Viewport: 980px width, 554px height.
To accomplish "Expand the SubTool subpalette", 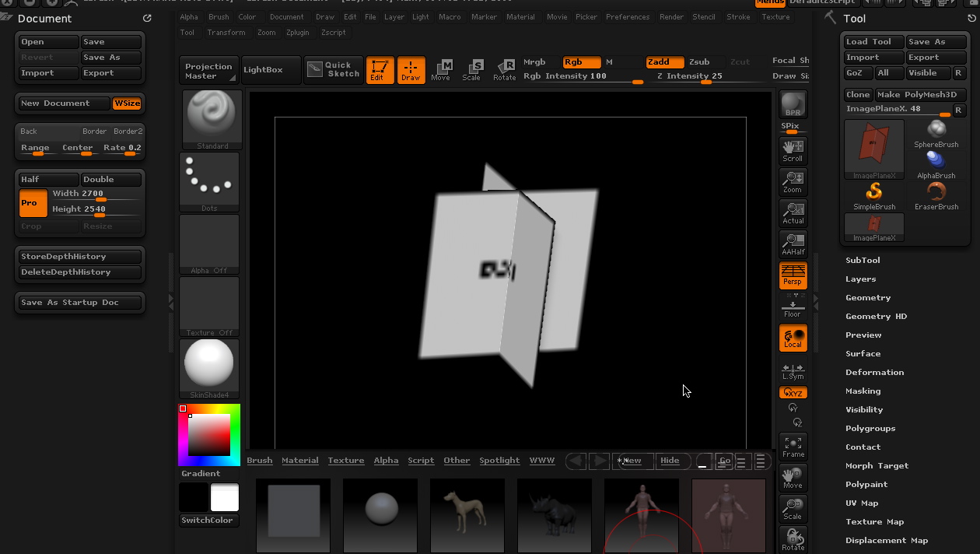I will [863, 261].
